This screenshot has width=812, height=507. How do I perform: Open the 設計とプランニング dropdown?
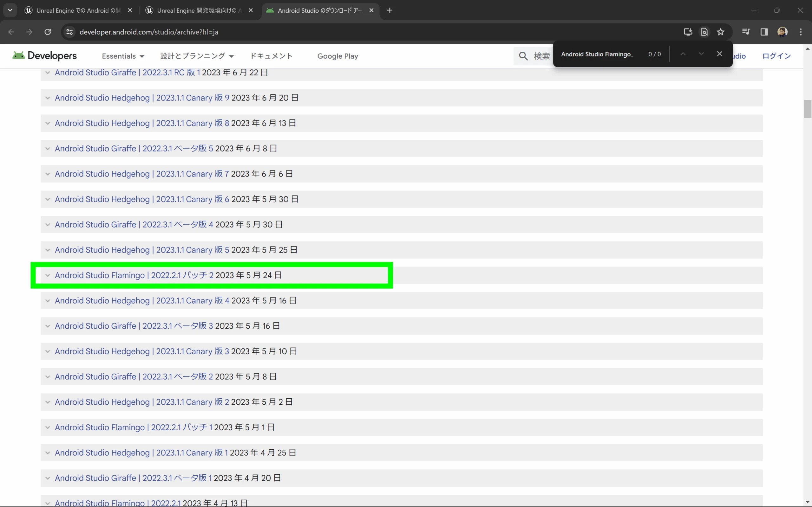197,56
